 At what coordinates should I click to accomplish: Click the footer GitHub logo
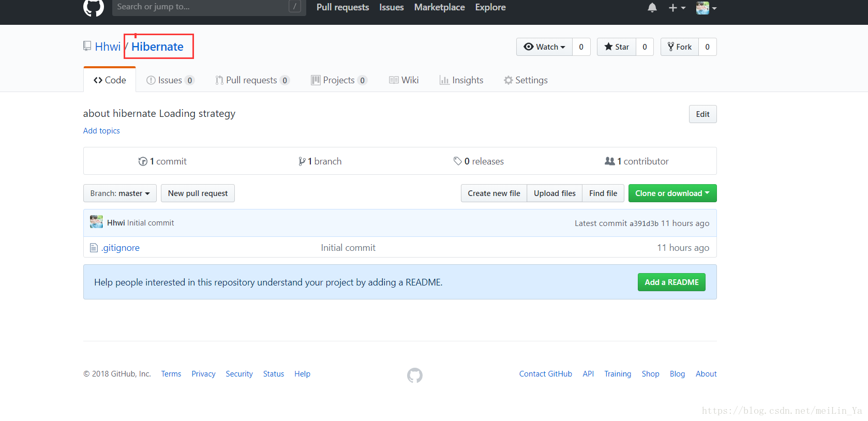[415, 375]
